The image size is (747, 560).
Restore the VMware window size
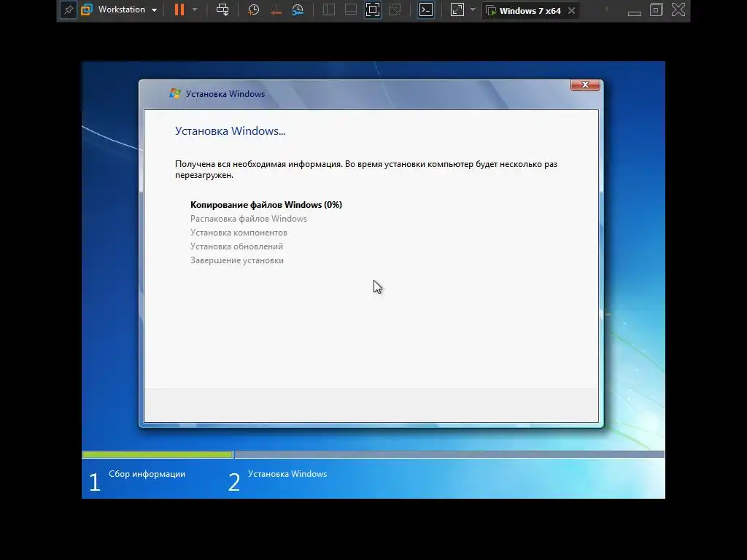click(657, 9)
